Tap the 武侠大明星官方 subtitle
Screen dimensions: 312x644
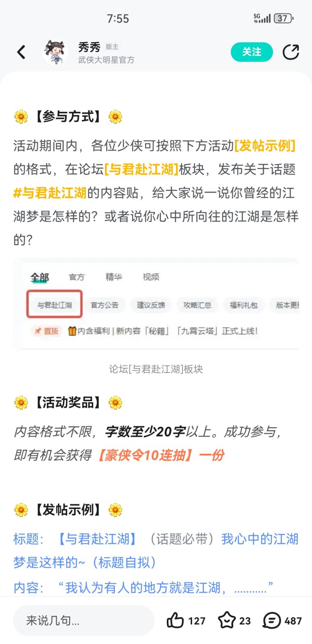106,60
